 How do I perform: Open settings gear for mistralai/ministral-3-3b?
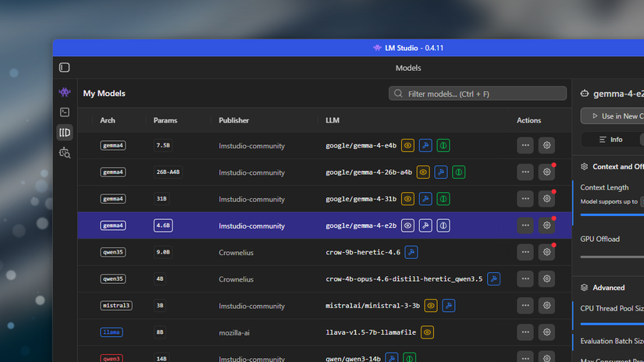(x=546, y=305)
